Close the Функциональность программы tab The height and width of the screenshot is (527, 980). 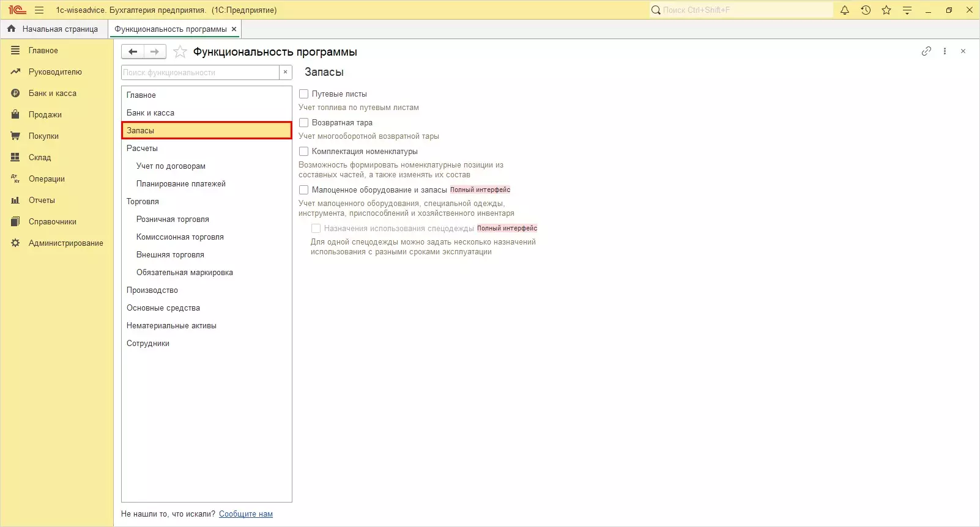click(234, 29)
